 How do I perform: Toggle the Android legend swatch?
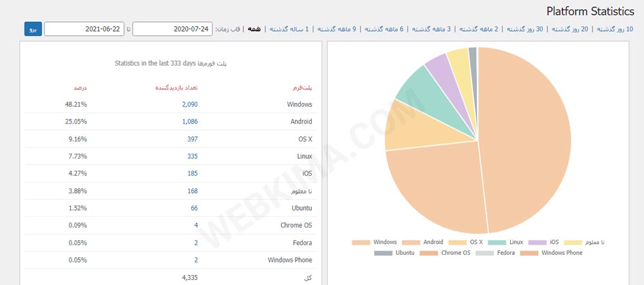(410, 243)
